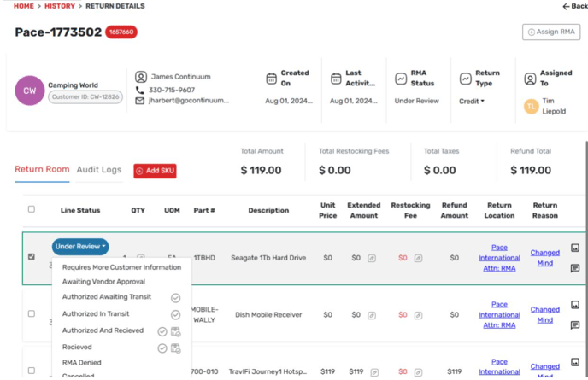Viewport: 588px width, 380px height.
Task: Uncheck the Seagate 1Tb Hard Drive row
Action: [32, 256]
